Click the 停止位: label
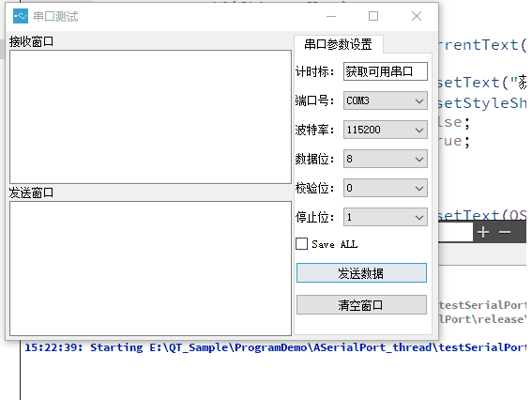532x400 pixels. pyautogui.click(x=314, y=217)
